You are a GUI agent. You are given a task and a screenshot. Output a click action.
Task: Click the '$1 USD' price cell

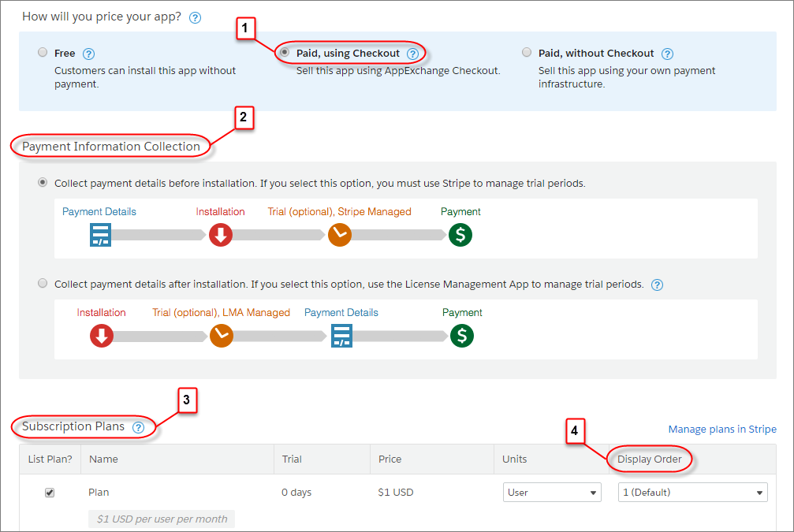point(396,492)
